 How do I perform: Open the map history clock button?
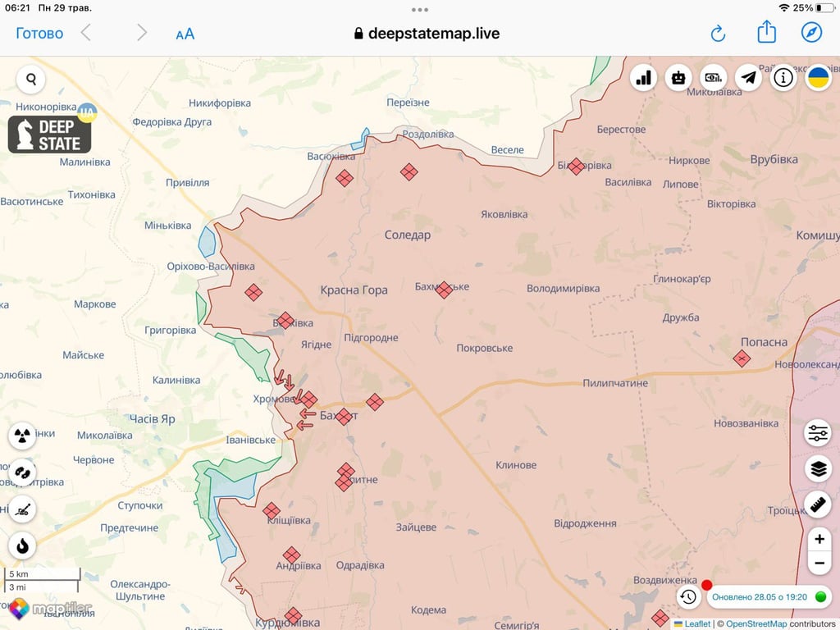[688, 597]
